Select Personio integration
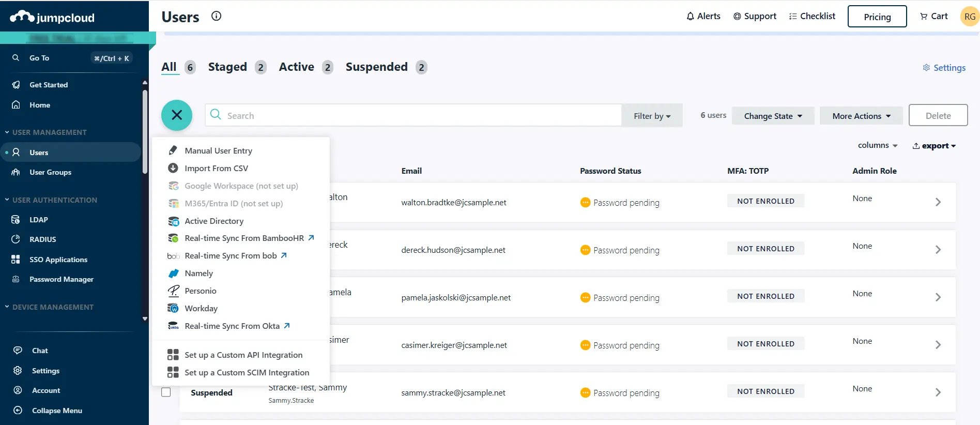 [201, 291]
